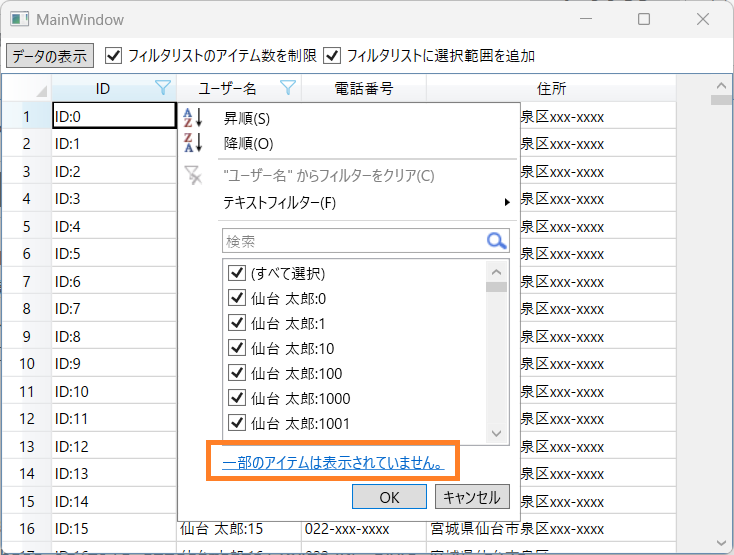Screen dimensions: 734x555
Task: Click the magnifier icon in the search box
Action: pos(496,241)
